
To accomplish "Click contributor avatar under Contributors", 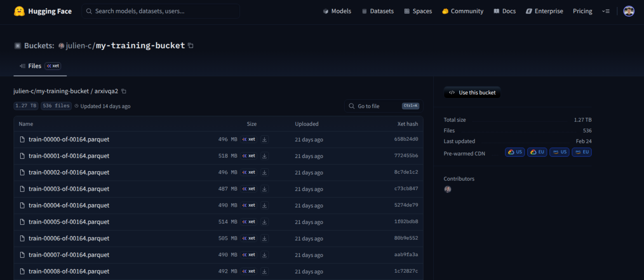I will coord(448,189).
